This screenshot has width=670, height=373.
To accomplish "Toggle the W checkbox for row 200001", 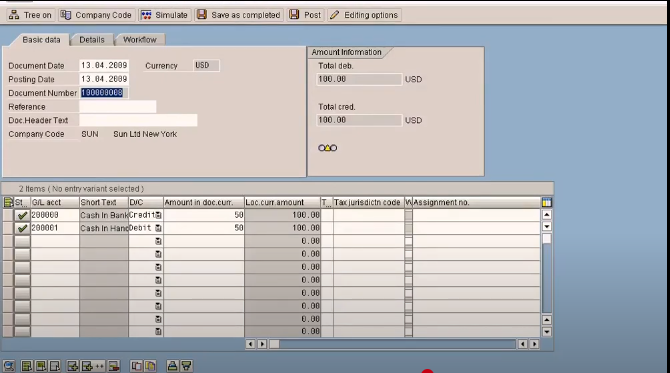I will click(408, 228).
